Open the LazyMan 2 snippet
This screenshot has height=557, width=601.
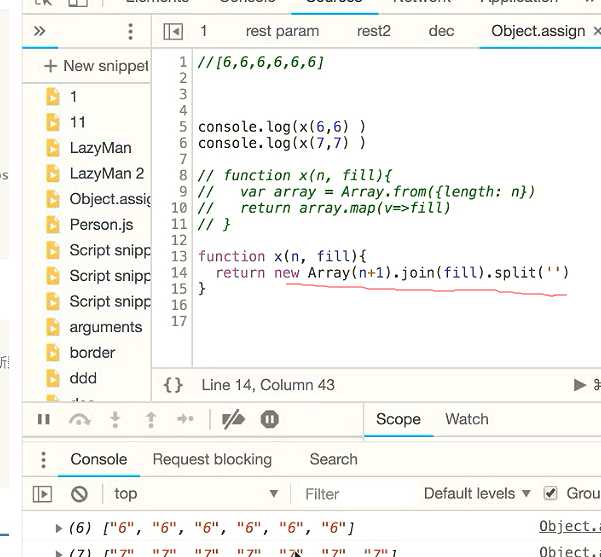coord(107,174)
